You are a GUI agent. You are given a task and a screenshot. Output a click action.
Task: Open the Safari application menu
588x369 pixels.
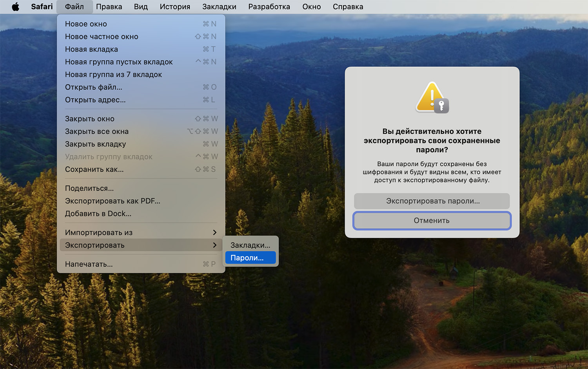(x=42, y=7)
